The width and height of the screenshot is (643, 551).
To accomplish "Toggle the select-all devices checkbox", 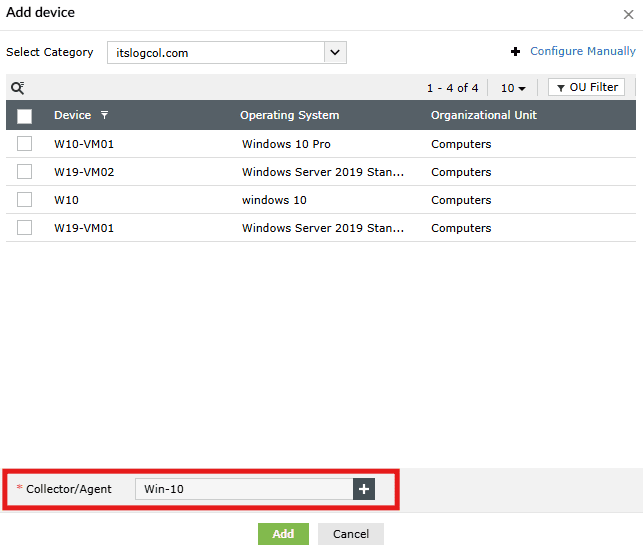I will (25, 116).
